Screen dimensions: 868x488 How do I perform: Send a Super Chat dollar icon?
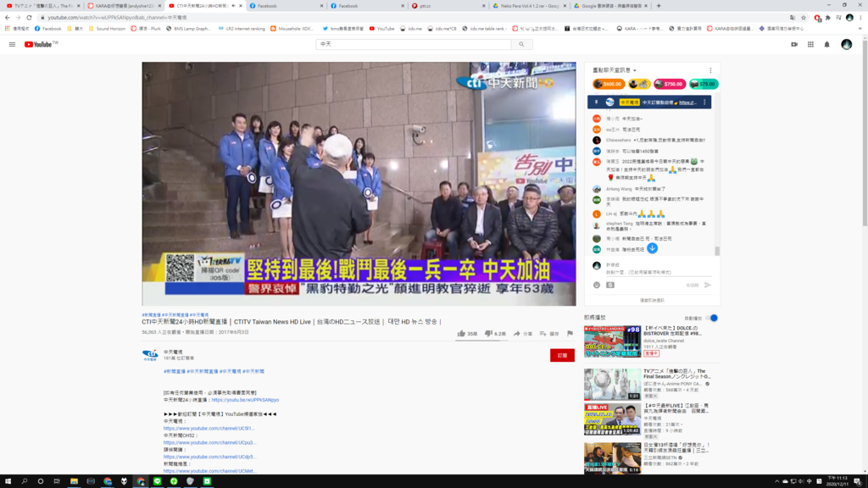[610, 285]
